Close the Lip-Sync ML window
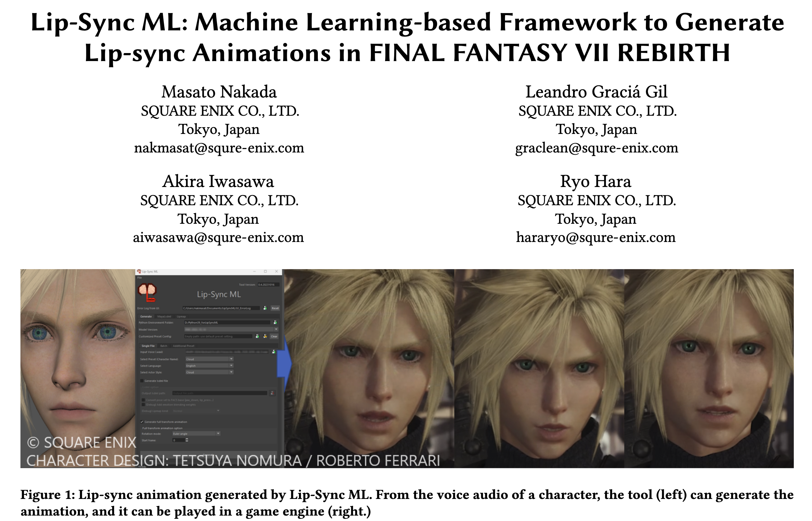Screen dimensions: 812x521 [x=277, y=271]
